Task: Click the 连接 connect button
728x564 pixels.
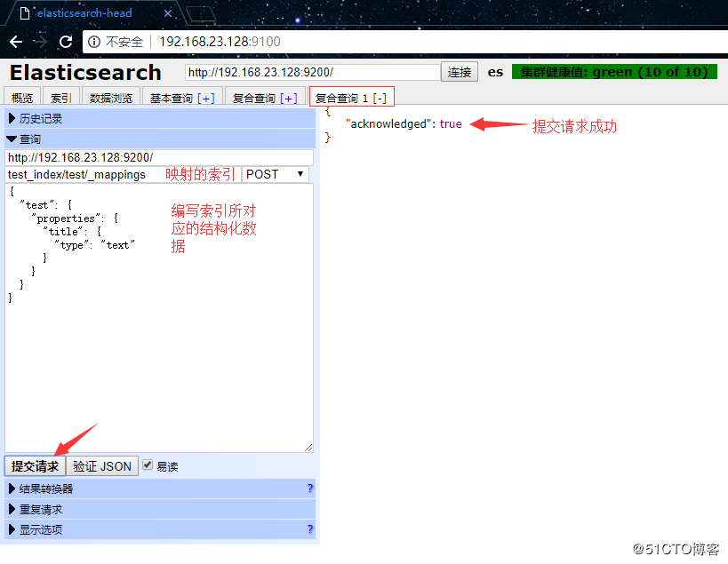Action: pyautogui.click(x=460, y=72)
